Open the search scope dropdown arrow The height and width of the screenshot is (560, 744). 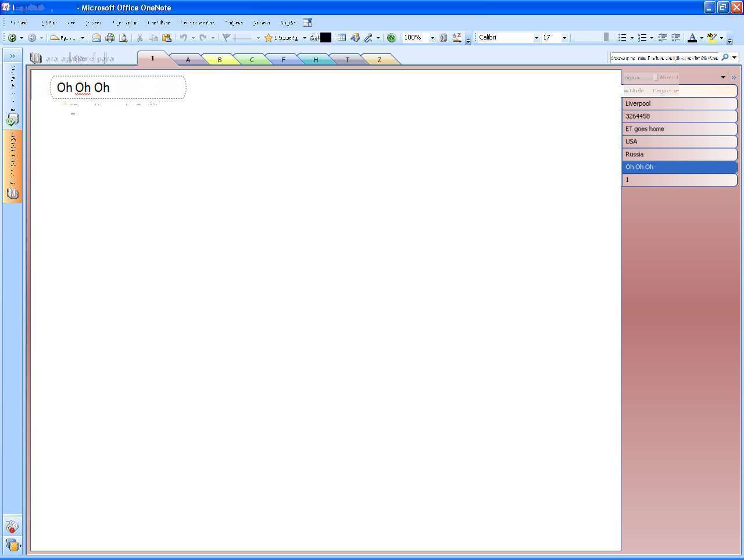(735, 57)
